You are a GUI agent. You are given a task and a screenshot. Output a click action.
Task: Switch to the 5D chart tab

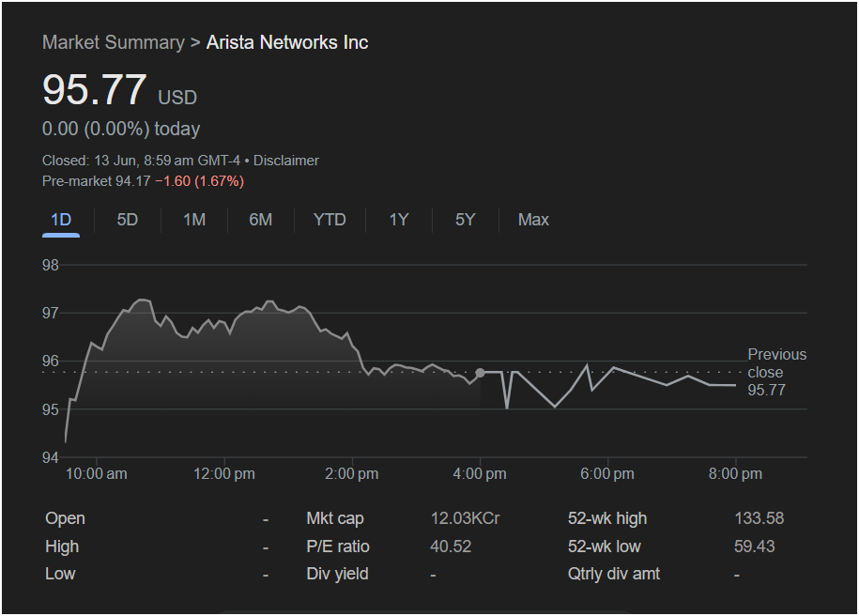coord(127,221)
